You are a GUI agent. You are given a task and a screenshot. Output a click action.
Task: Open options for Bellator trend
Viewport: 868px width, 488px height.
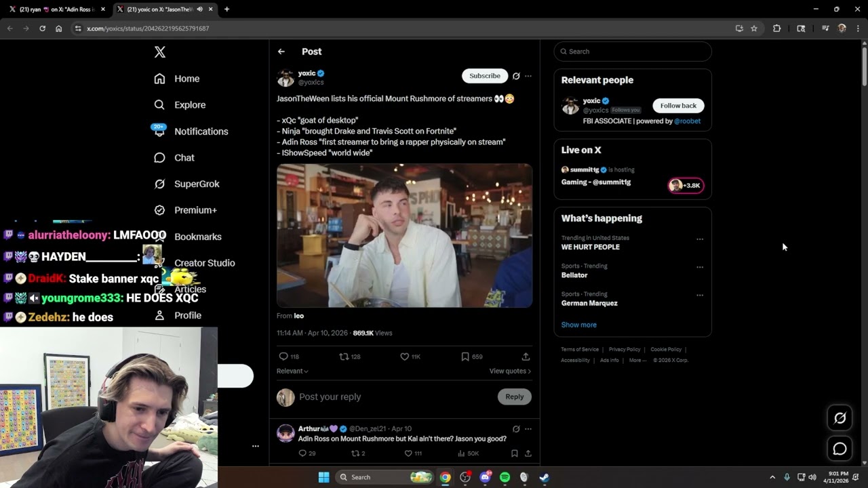tap(700, 267)
